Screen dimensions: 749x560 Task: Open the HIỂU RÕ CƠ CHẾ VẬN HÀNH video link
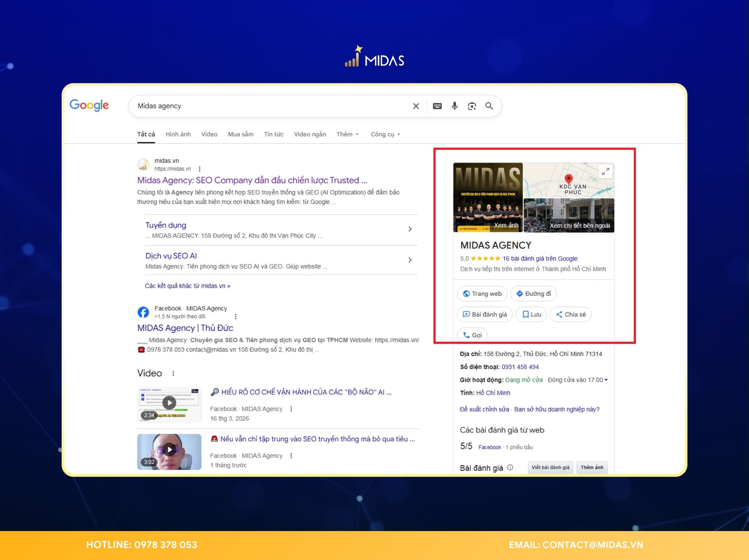(301, 392)
